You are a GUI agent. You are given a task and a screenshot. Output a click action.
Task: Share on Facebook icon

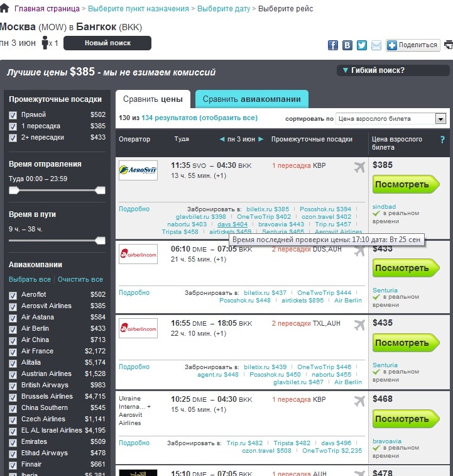pyautogui.click(x=333, y=45)
